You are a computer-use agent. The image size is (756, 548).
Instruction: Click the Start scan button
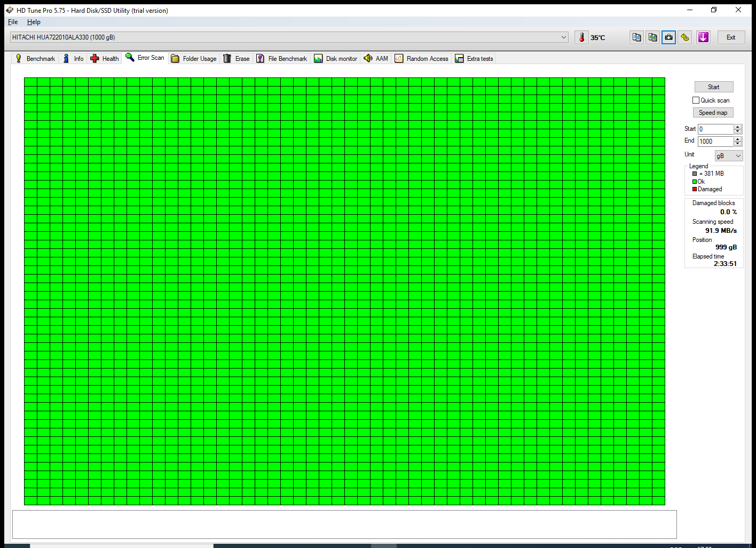(x=714, y=87)
